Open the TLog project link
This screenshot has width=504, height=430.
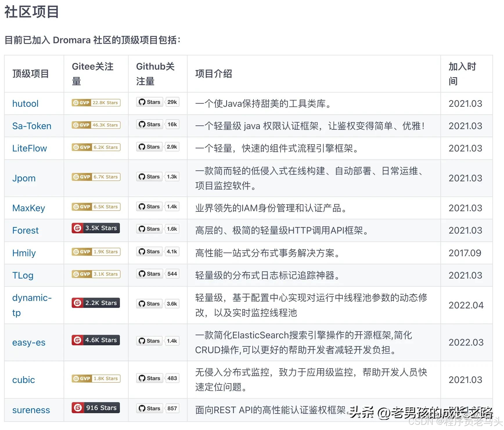click(23, 275)
